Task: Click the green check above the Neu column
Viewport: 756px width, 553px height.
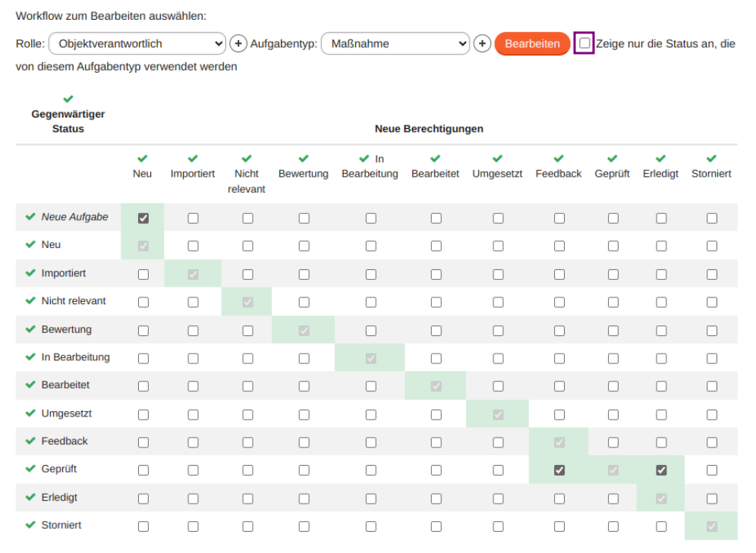Action: tap(142, 159)
